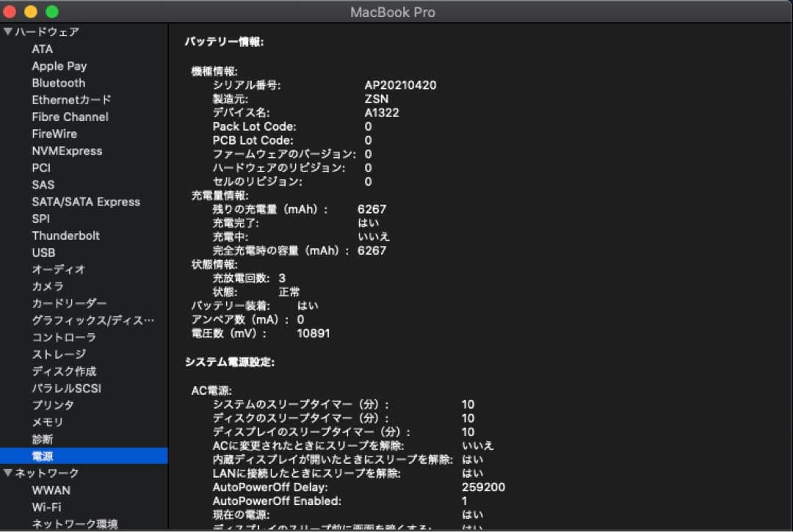Select プリンタ in the sidebar
This screenshot has height=532, width=793.
tap(53, 405)
